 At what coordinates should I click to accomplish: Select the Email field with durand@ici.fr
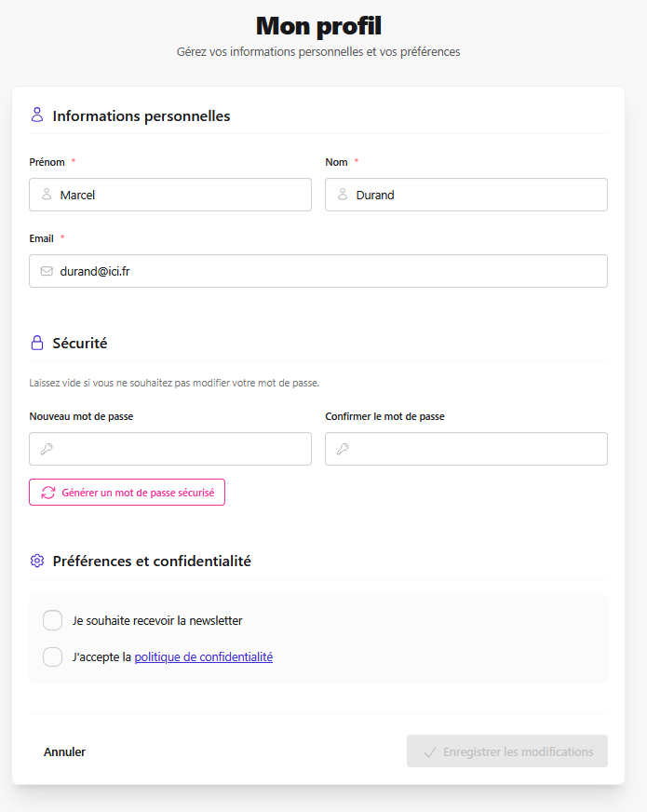(318, 271)
